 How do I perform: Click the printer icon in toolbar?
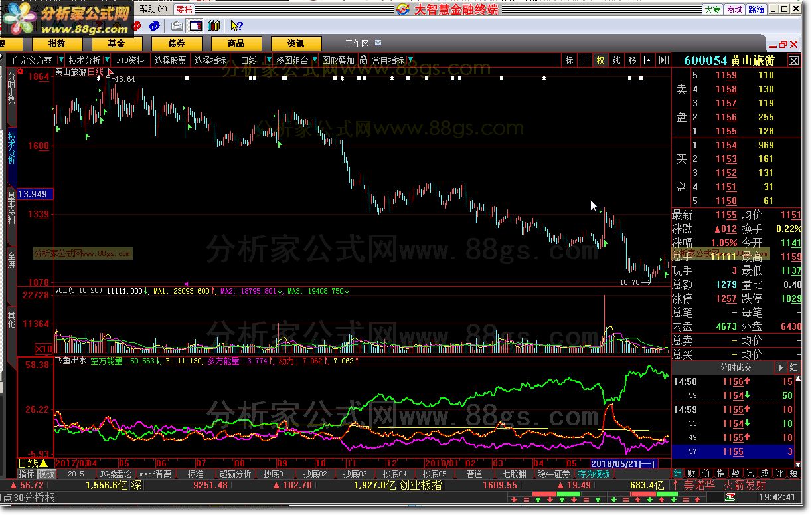point(177,26)
